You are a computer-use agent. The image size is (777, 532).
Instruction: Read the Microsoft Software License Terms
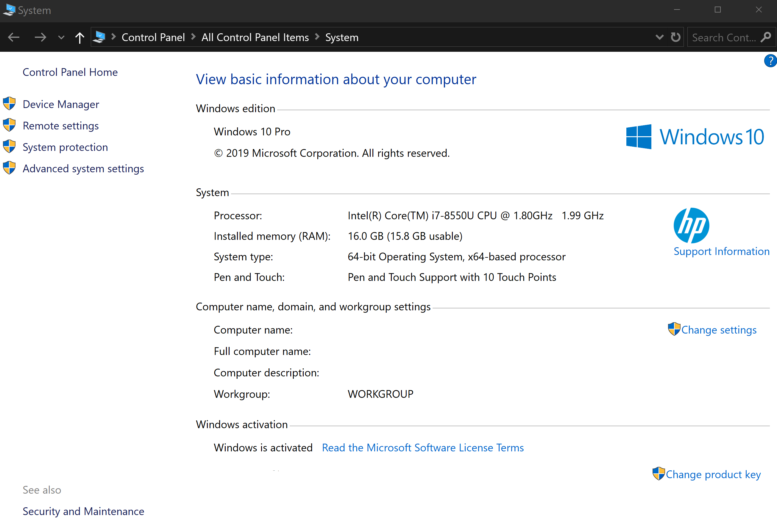click(x=423, y=448)
